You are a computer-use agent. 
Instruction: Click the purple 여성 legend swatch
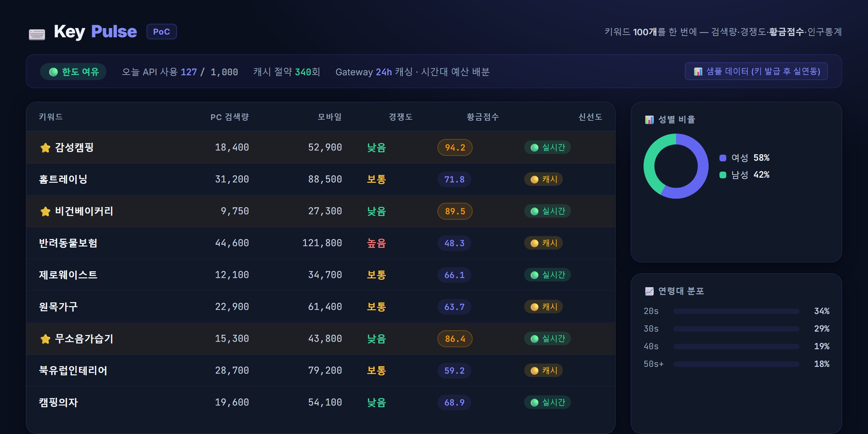pyautogui.click(x=723, y=158)
